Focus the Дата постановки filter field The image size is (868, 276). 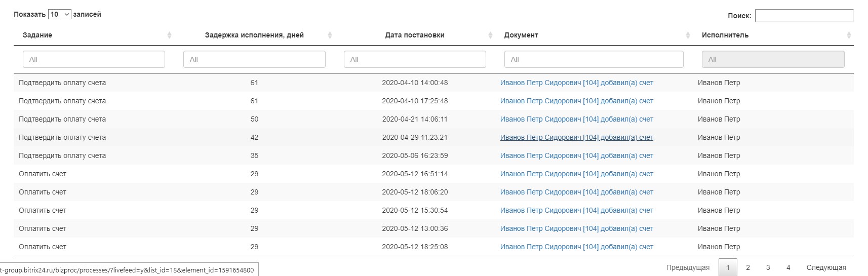415,59
